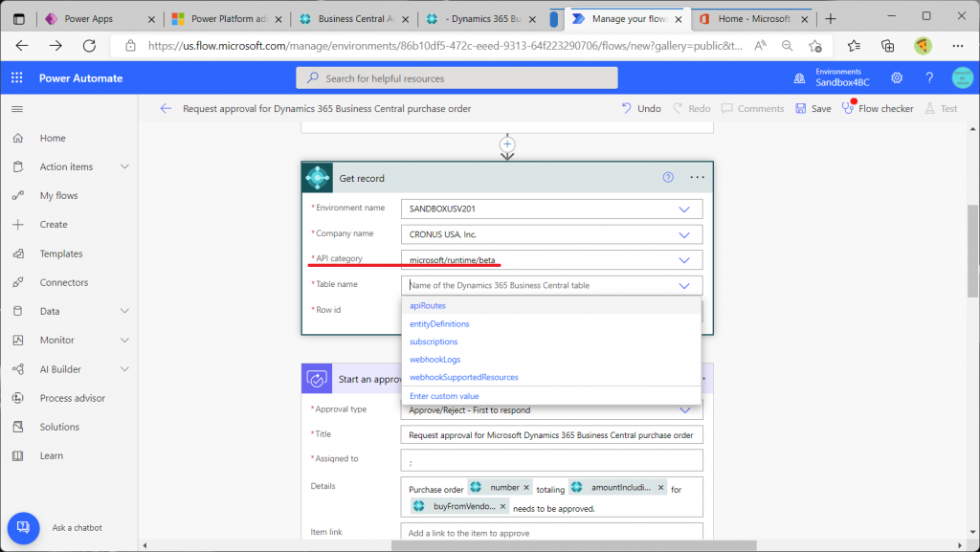Viewport: 980px width, 552px height.
Task: Expand the Environment name dropdown
Action: [x=684, y=210]
